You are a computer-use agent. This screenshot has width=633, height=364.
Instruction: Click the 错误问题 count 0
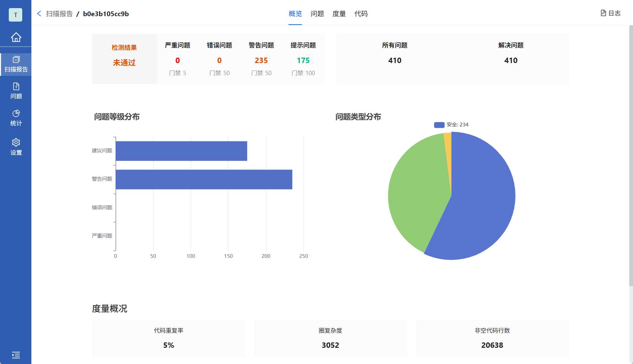coord(219,61)
